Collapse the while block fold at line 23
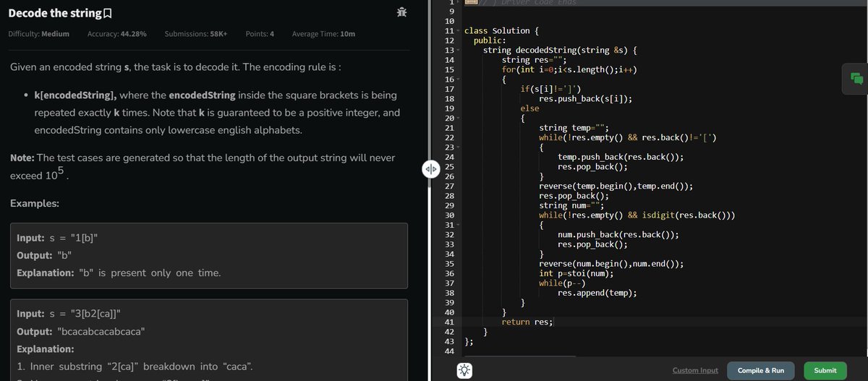The height and width of the screenshot is (381, 868). [x=459, y=147]
